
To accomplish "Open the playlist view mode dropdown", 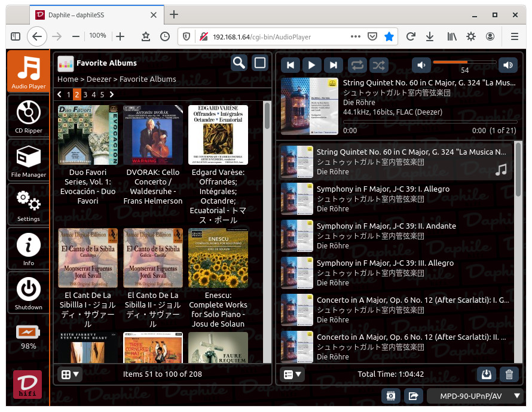I will [x=292, y=374].
